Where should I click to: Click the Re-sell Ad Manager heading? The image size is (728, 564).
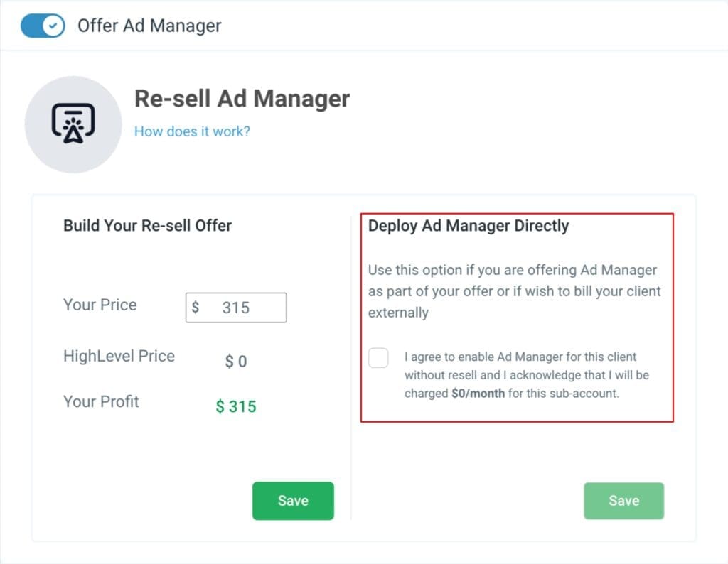(x=242, y=99)
